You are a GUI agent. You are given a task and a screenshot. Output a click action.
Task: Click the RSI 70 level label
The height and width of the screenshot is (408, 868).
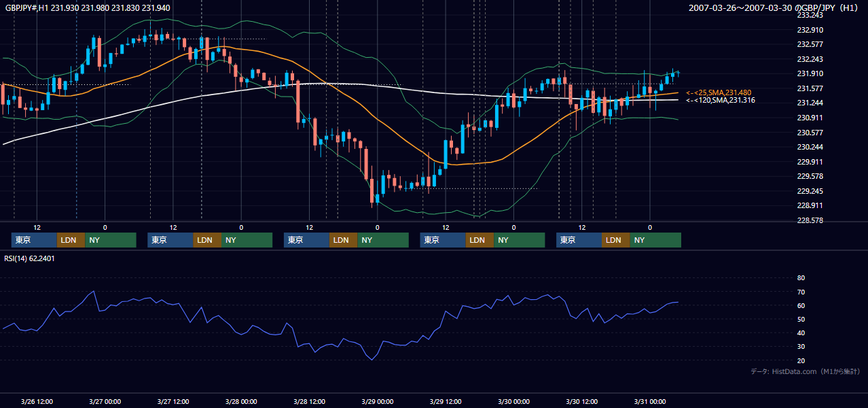[801, 292]
